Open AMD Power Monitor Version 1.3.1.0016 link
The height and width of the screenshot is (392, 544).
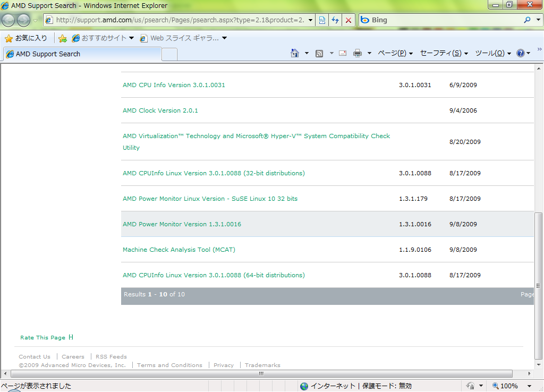182,224
